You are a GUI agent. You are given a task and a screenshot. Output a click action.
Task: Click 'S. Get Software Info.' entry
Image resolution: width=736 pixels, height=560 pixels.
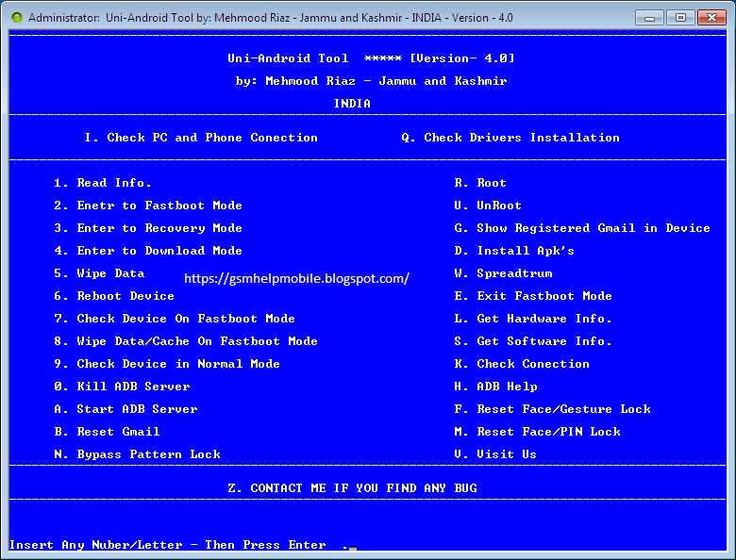[533, 341]
